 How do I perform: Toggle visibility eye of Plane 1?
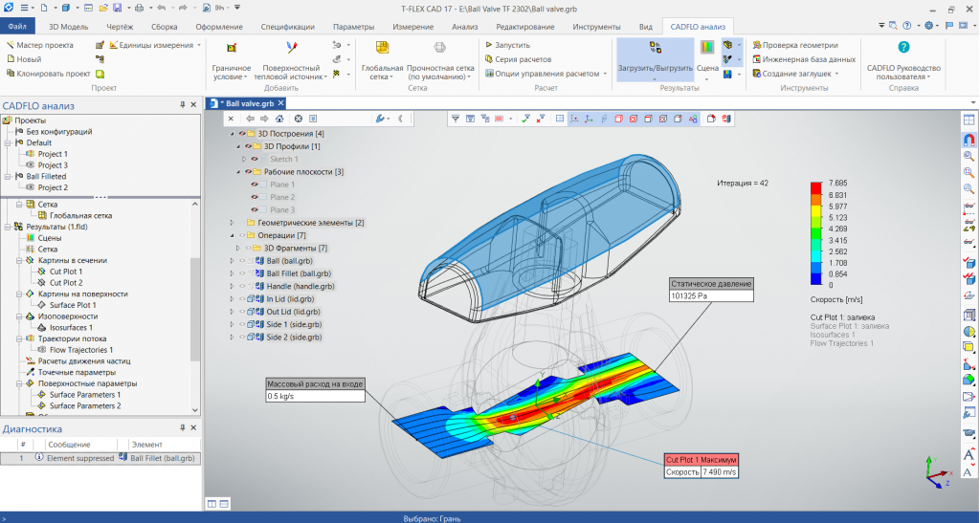point(256,185)
